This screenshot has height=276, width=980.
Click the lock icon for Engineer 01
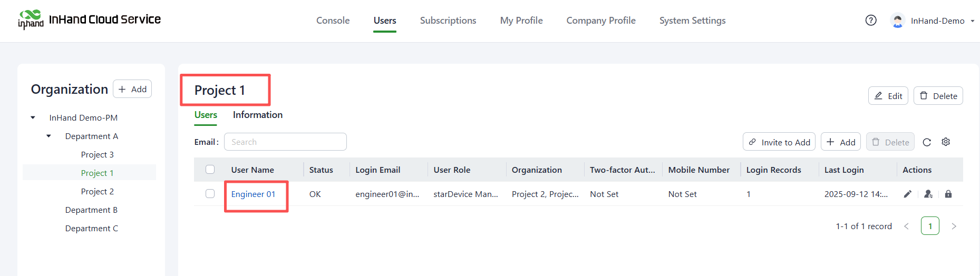(948, 194)
